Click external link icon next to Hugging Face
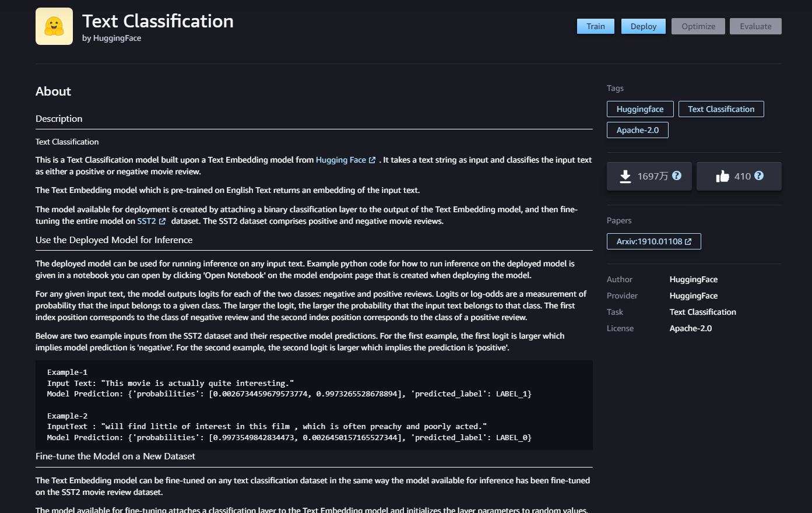The height and width of the screenshot is (513, 812). [372, 160]
